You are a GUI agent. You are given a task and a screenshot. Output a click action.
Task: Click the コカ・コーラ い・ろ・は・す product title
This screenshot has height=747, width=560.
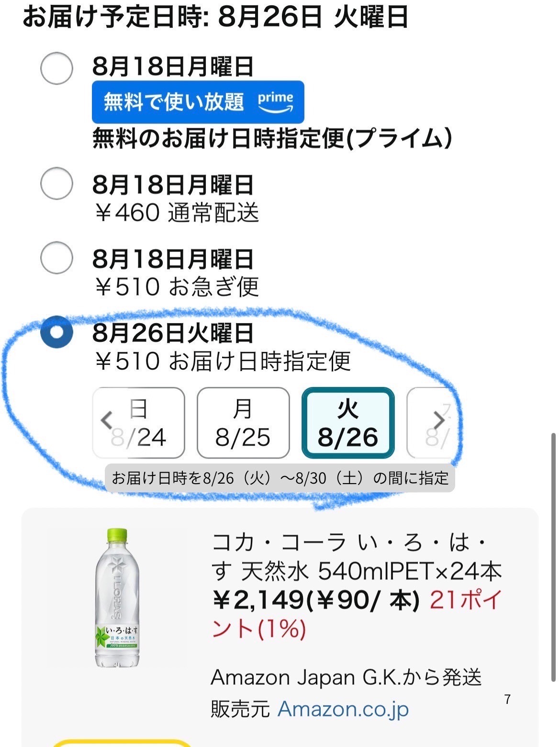(356, 556)
